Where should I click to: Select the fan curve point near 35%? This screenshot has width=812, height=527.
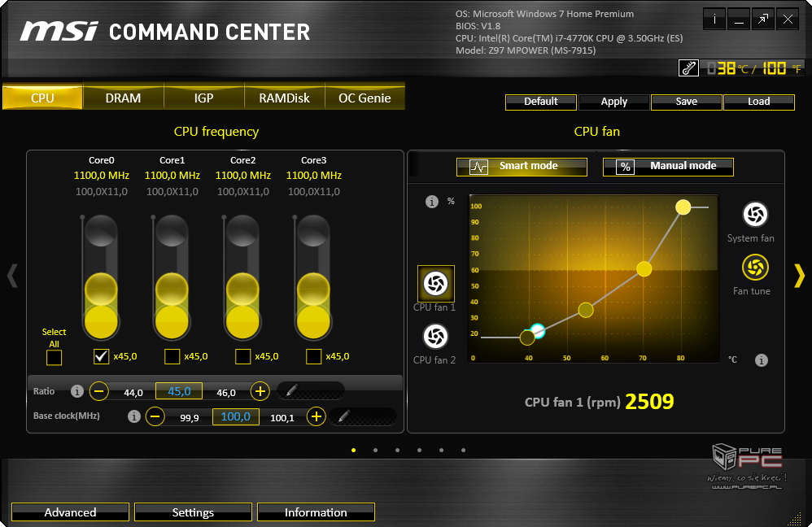(586, 310)
